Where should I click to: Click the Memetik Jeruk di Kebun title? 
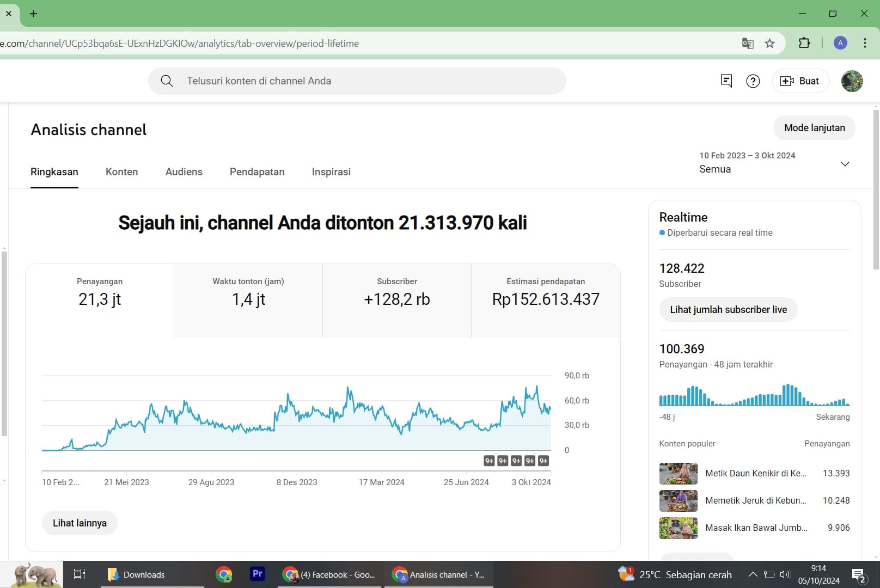[756, 501]
